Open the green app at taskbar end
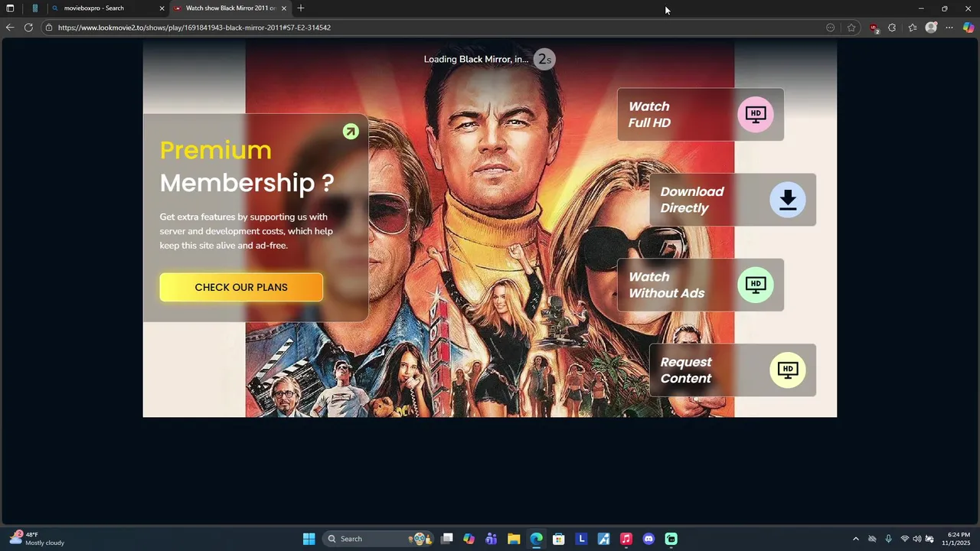 [x=671, y=539]
